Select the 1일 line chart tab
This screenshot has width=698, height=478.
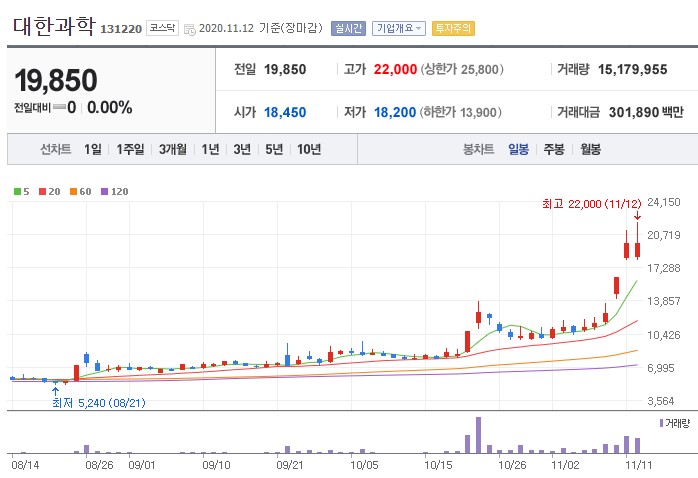click(x=93, y=149)
